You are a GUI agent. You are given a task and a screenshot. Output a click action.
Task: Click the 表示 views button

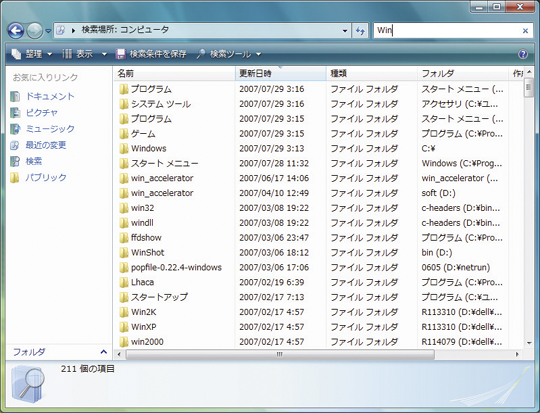pyautogui.click(x=78, y=54)
